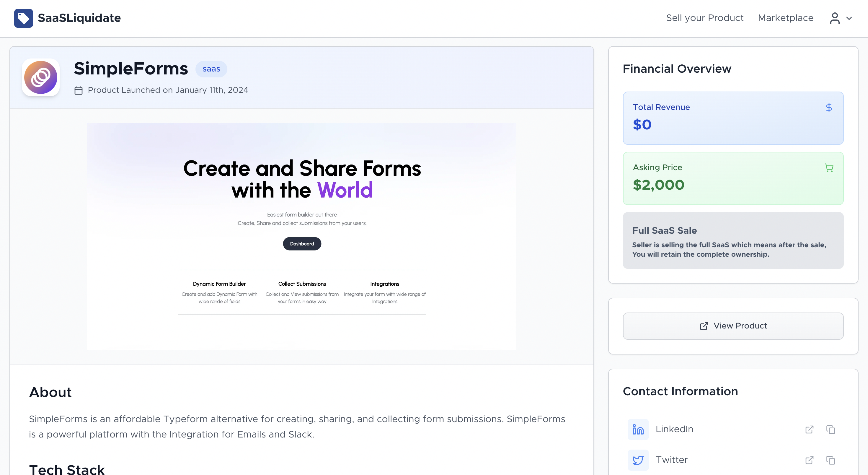Viewport: 868px width, 475px height.
Task: Click the SimpleForms product preview screenshot
Action: 301,236
